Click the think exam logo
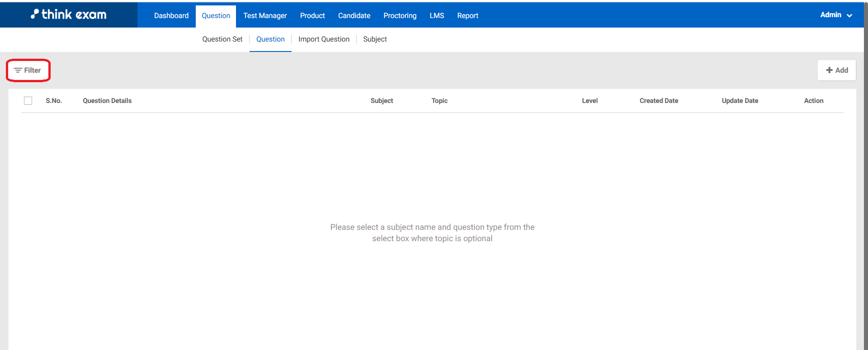Viewport: 868px width, 350px height. point(69,14)
